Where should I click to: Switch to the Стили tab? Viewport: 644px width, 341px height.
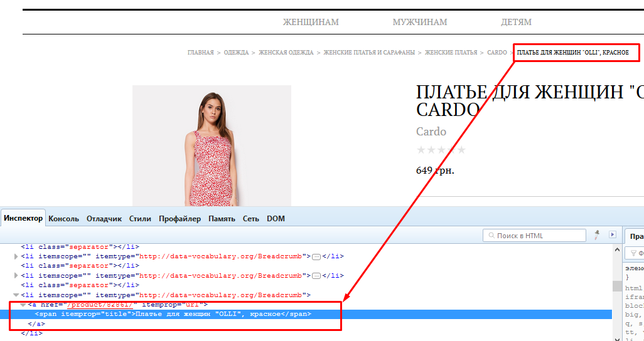coord(140,219)
